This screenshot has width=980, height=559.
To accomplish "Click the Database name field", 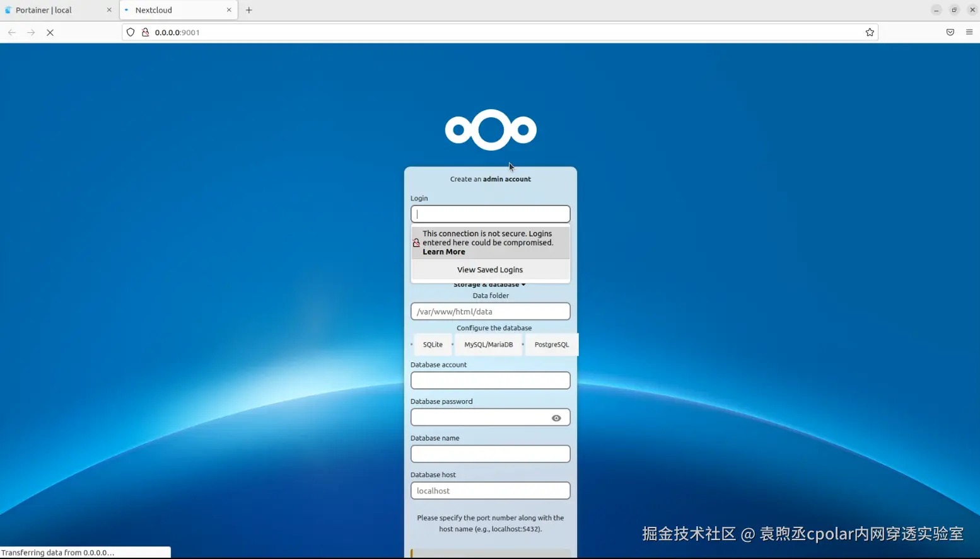I will (491, 454).
